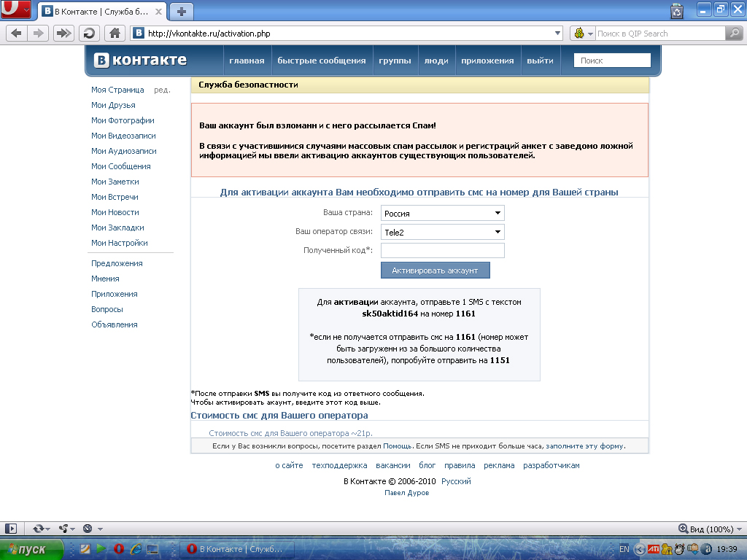Close the 'В Контакте | Служба б…' tab
Viewport: 747px width, 560px height.
(158, 12)
